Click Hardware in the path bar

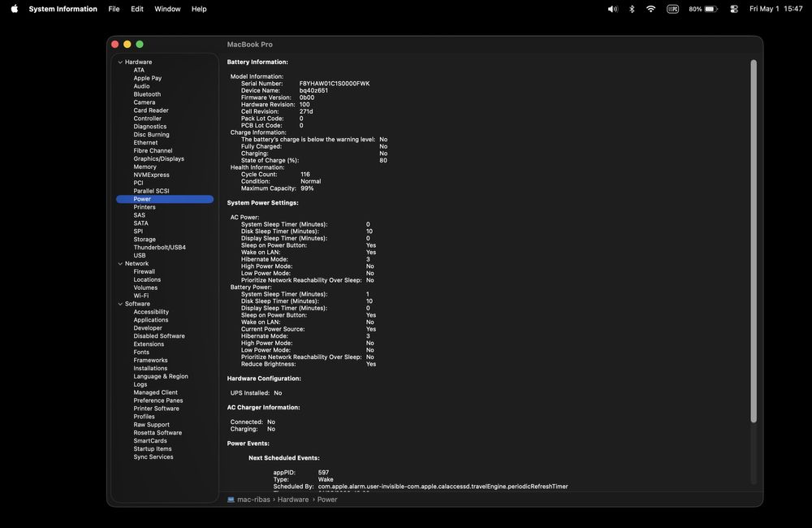pos(293,500)
